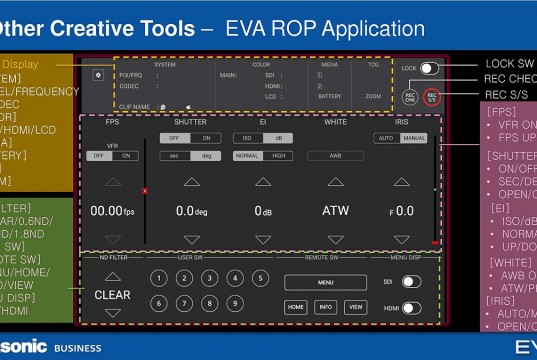Click the MENU remote button
The height and width of the screenshot is (360, 537).
point(325,283)
